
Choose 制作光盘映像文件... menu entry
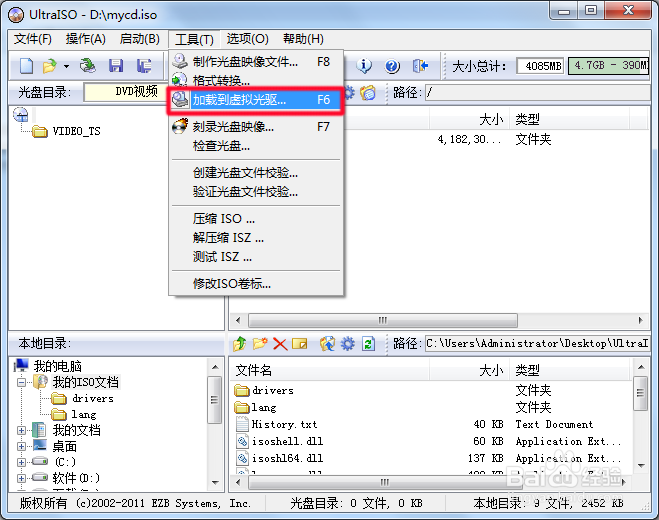[256, 62]
